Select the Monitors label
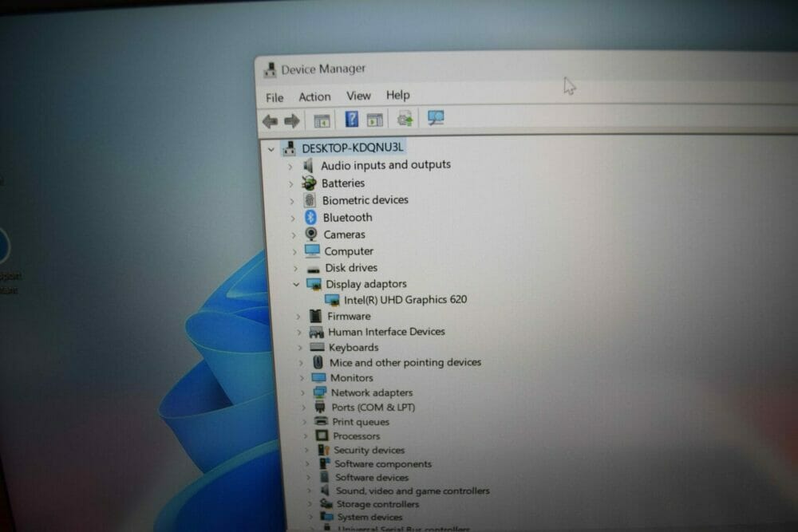This screenshot has height=532, width=798. [352, 378]
